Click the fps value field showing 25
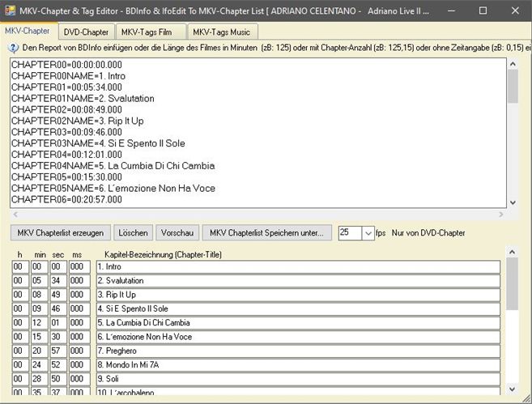Screen dimensions: 532x404 pyautogui.click(x=350, y=233)
